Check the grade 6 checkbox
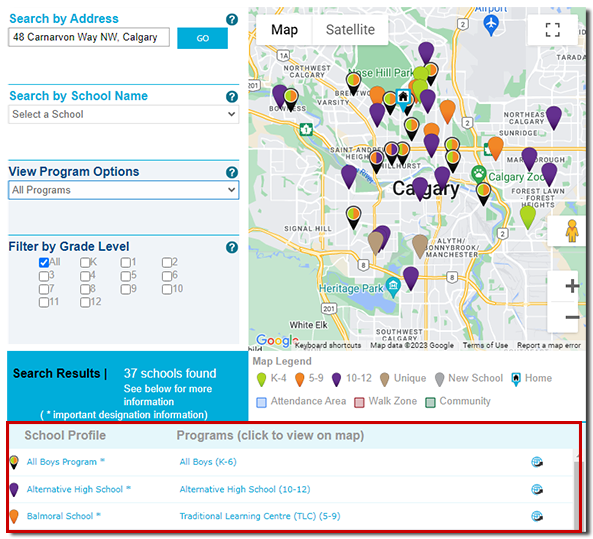 [167, 276]
